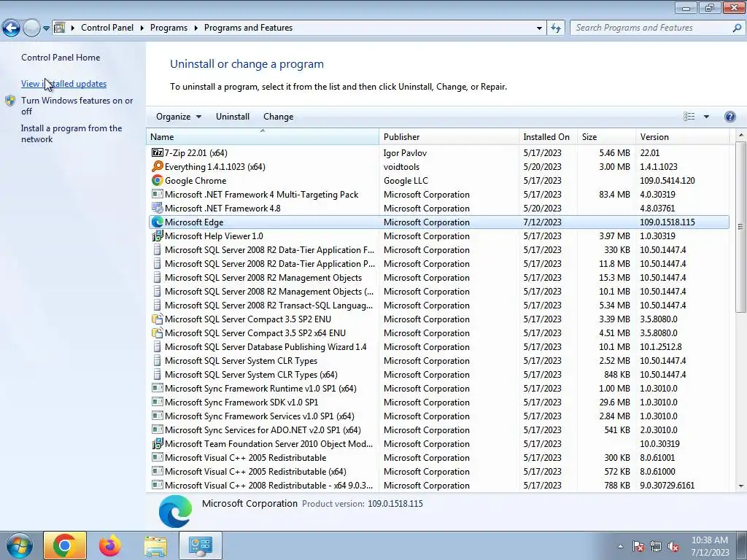The width and height of the screenshot is (747, 560).
Task: Open View installed updates link
Action: tap(64, 84)
